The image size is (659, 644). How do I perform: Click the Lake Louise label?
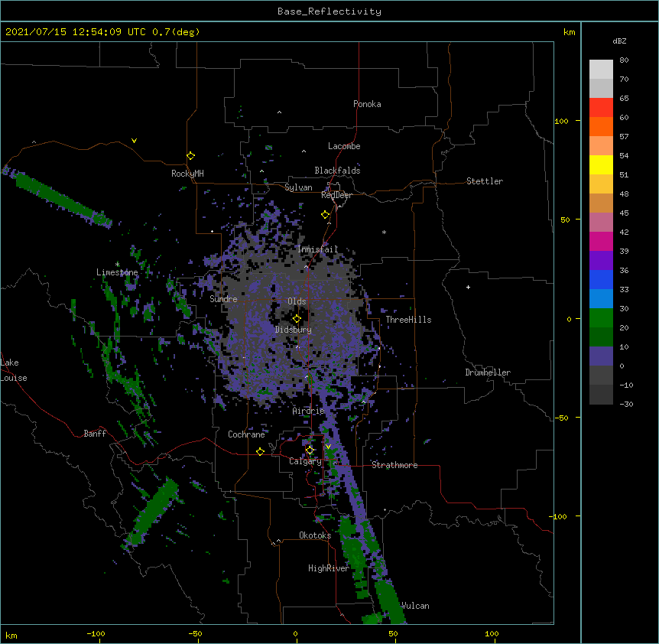14,370
